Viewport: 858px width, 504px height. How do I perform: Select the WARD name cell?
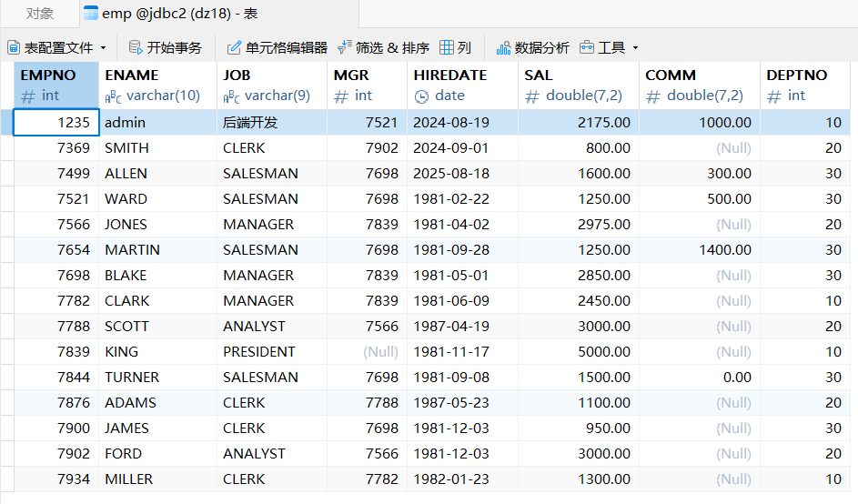(x=157, y=198)
